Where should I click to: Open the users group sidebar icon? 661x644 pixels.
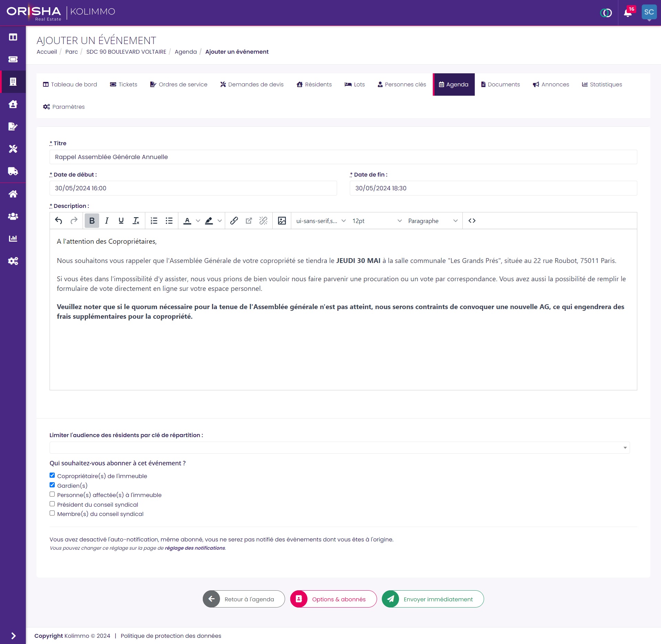[x=13, y=216]
